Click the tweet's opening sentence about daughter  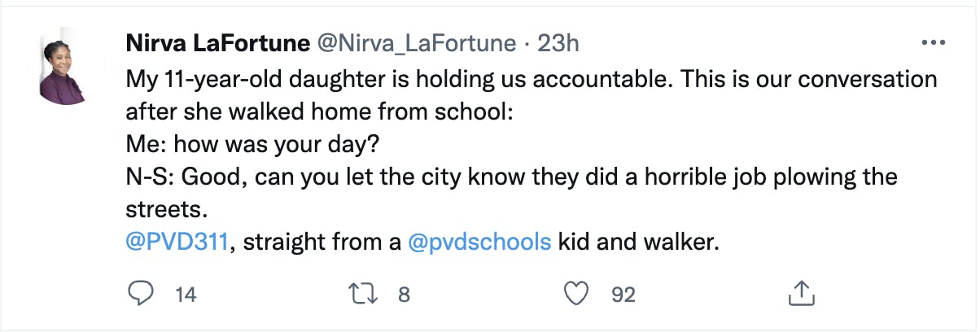tap(532, 81)
